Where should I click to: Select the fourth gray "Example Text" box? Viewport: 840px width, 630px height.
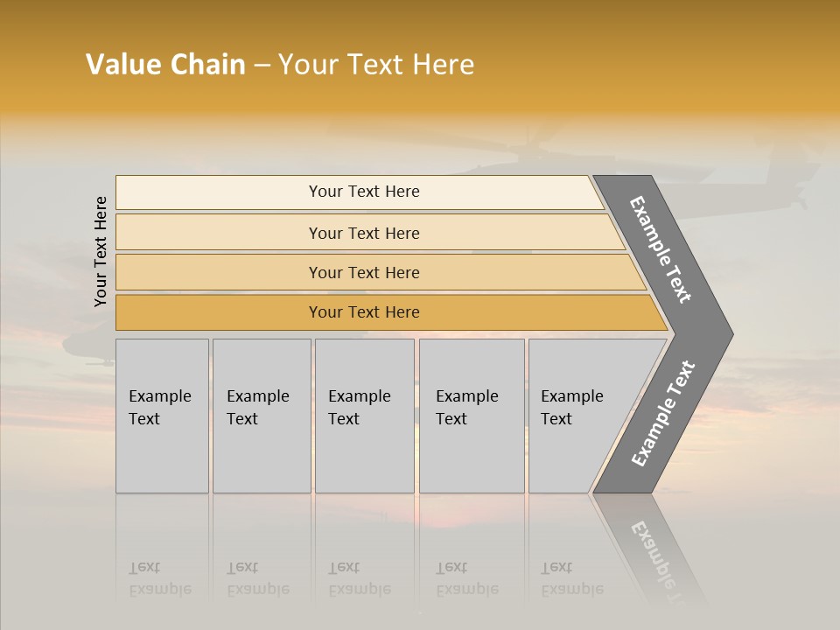pos(472,416)
